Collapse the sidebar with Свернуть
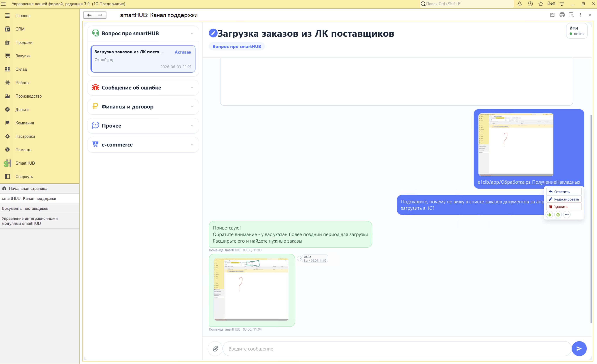The height and width of the screenshot is (364, 597). coord(40,177)
